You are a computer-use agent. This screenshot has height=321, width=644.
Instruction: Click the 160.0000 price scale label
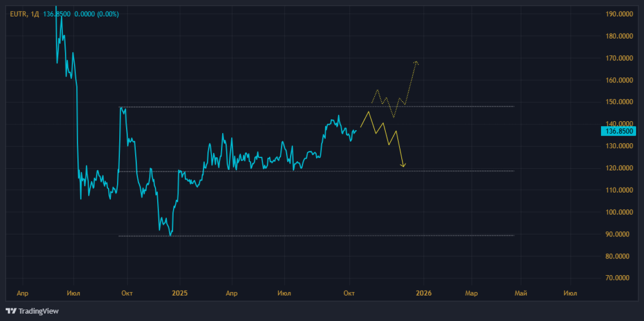[x=619, y=80]
